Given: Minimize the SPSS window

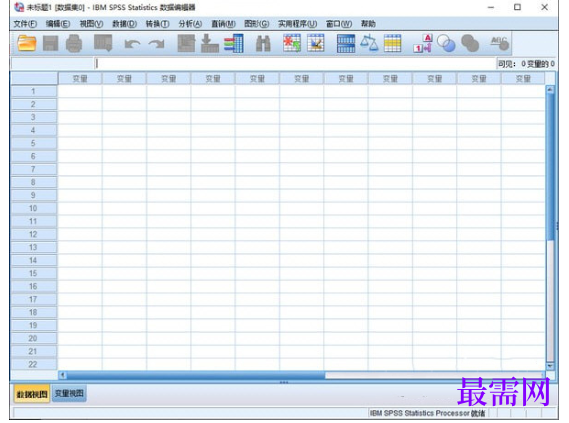Looking at the screenshot, I should [491, 7].
